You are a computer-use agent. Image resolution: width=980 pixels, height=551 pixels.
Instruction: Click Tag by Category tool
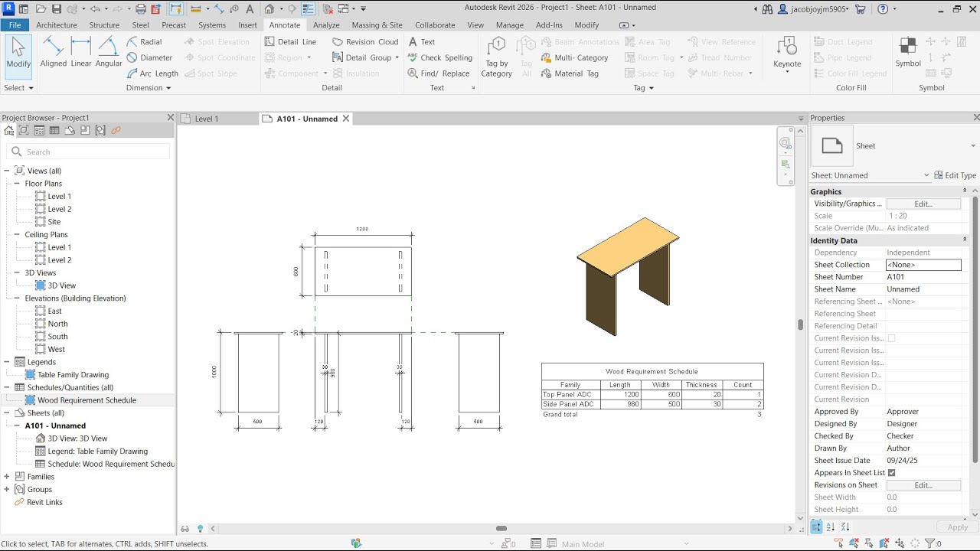pyautogui.click(x=496, y=57)
